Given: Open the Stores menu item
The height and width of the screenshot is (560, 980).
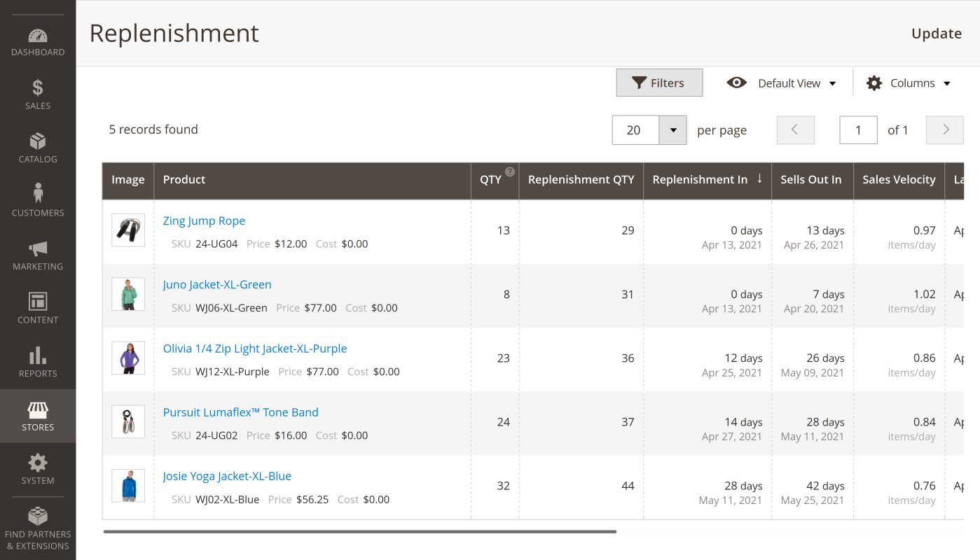Looking at the screenshot, I should (x=38, y=416).
